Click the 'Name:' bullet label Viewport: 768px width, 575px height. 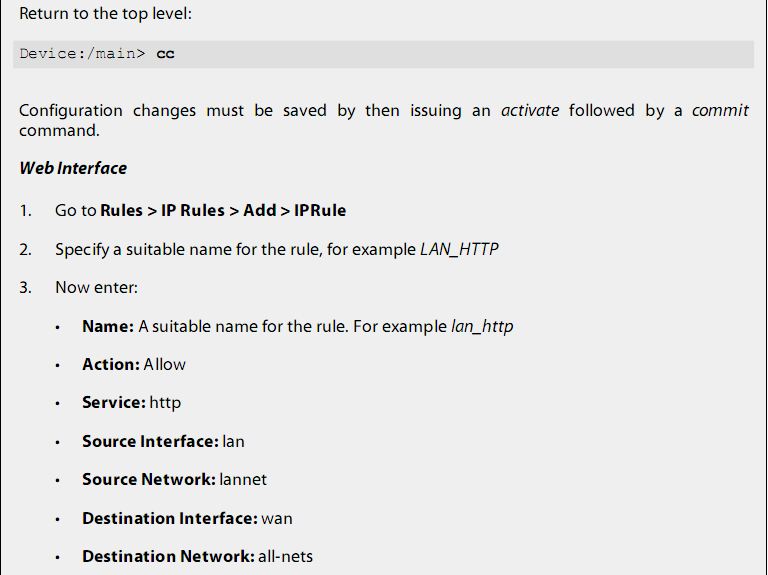point(108,326)
